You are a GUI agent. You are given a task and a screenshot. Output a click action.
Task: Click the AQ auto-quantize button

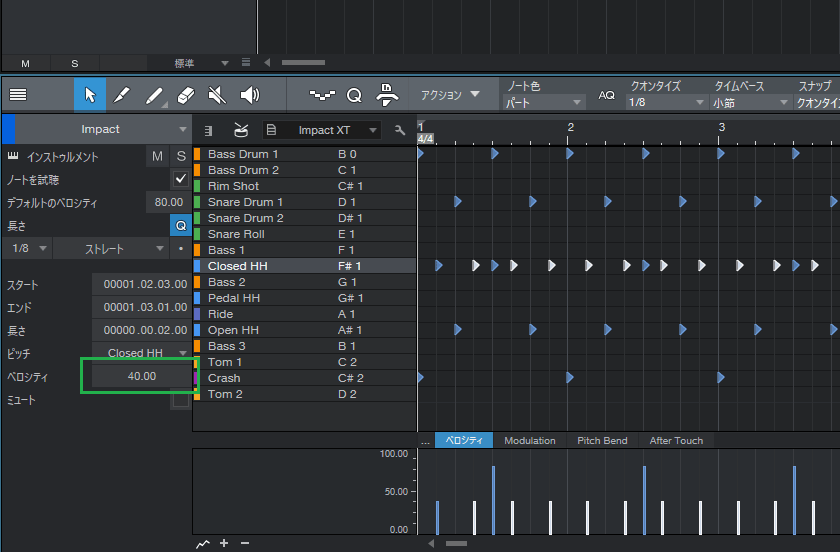(x=607, y=95)
